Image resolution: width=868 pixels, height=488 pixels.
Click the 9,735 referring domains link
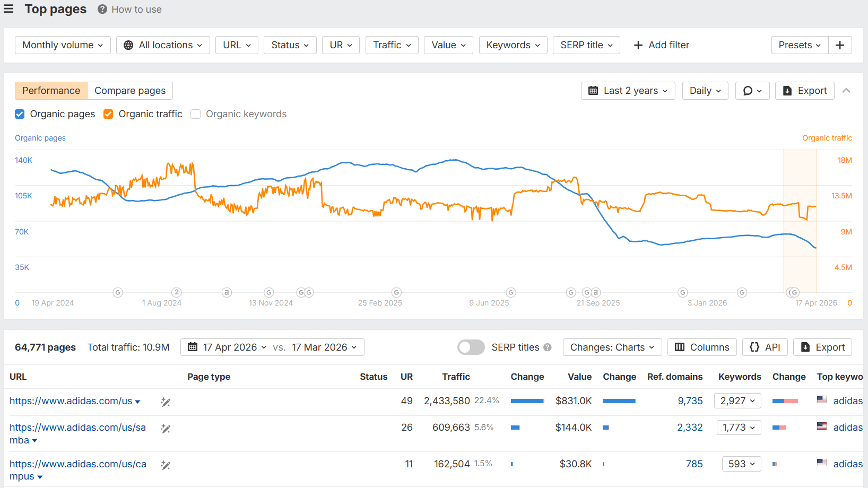(690, 401)
